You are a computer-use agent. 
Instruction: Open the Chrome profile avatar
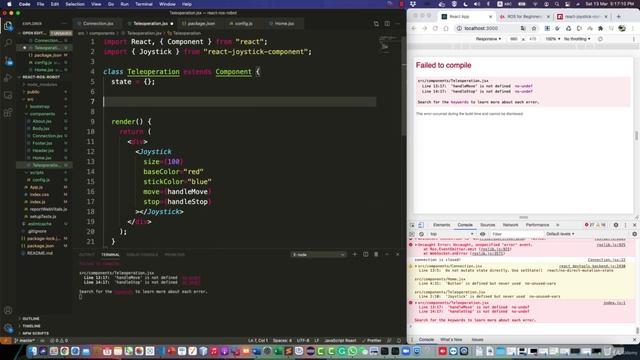pos(622,28)
